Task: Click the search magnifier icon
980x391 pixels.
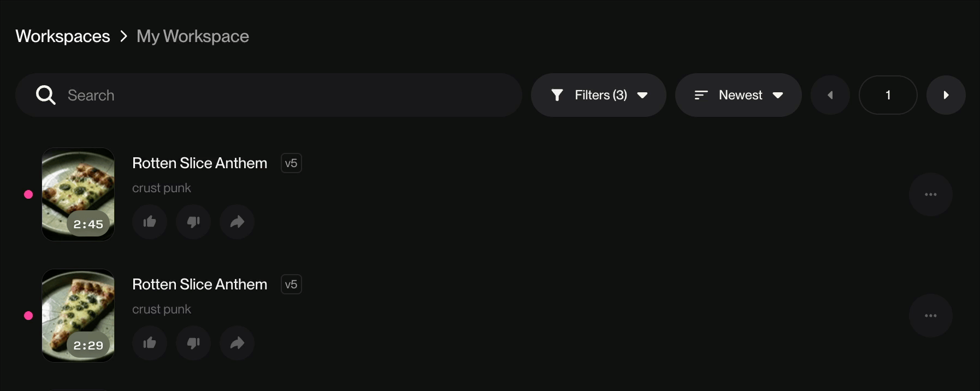Action: [46, 95]
